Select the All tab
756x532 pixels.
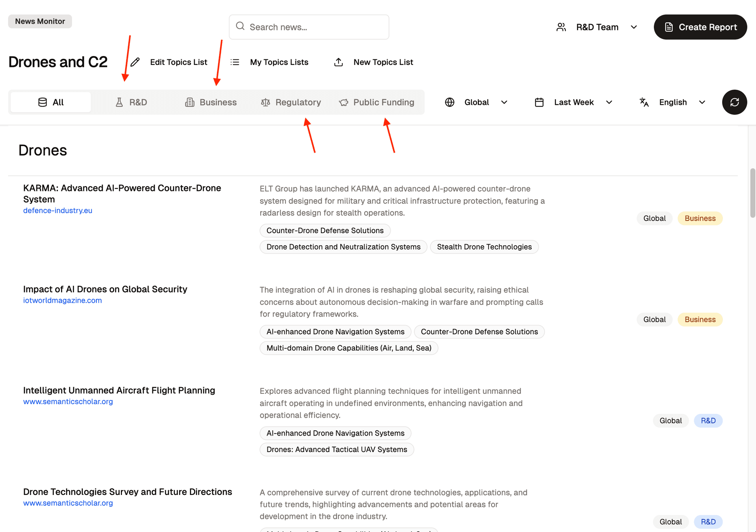(51, 102)
